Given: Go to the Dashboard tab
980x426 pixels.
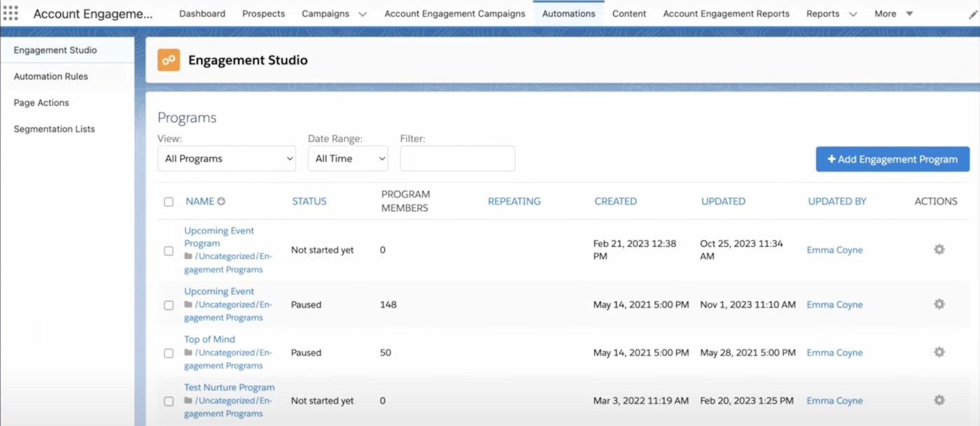Looking at the screenshot, I should tap(202, 13).
